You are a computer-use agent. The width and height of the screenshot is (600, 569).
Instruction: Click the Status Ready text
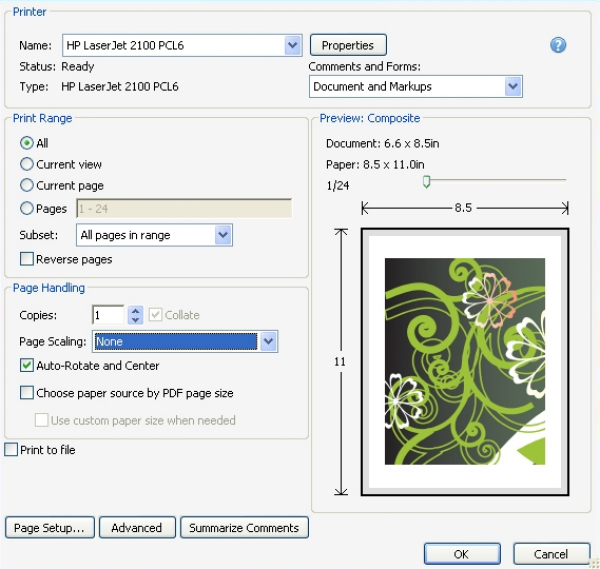coord(57,67)
